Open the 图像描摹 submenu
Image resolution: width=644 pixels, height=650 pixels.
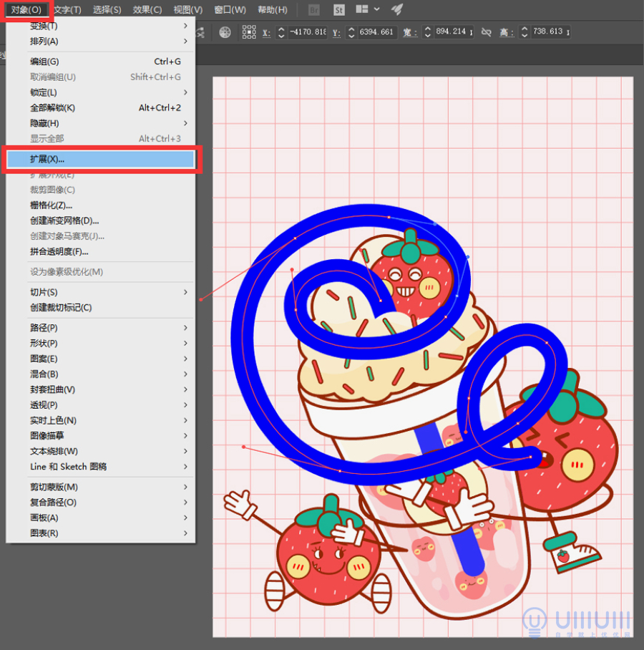pyautogui.click(x=100, y=436)
